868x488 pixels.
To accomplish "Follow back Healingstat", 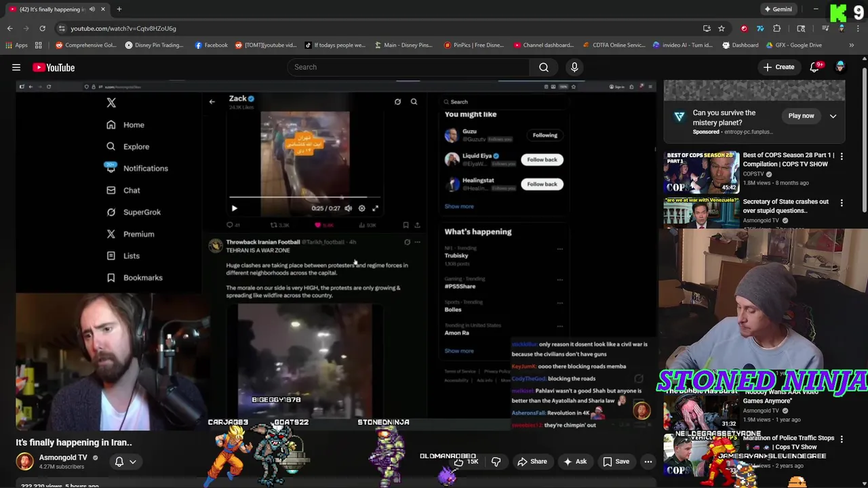I will 542,184.
